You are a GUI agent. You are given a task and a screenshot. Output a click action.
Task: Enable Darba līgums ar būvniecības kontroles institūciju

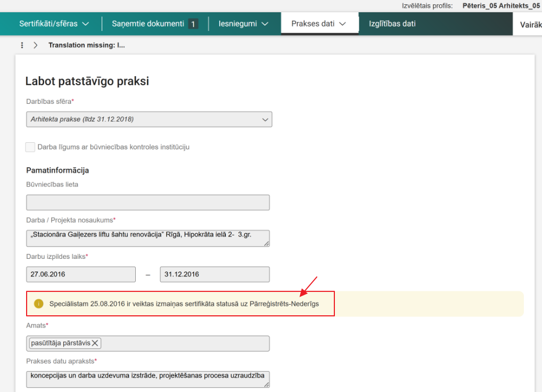(30, 147)
